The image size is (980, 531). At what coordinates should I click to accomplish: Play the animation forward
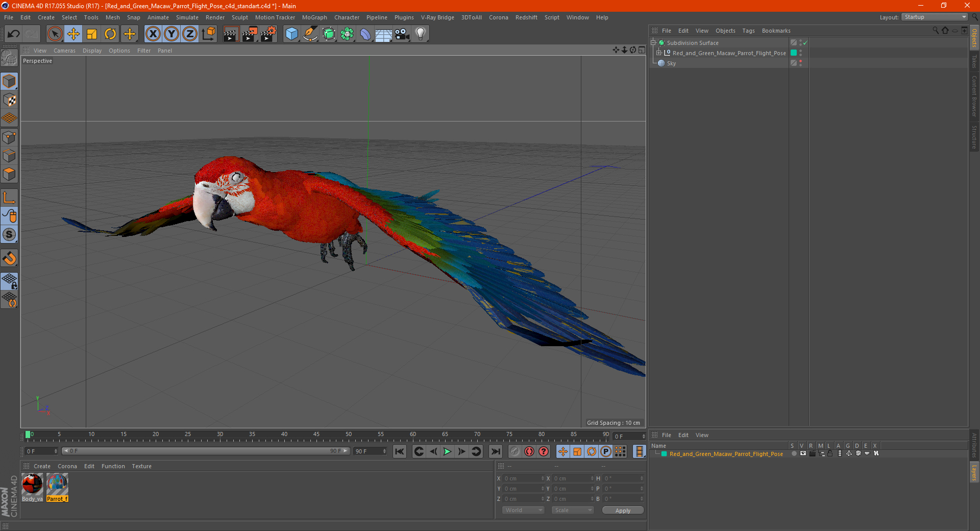(x=447, y=451)
